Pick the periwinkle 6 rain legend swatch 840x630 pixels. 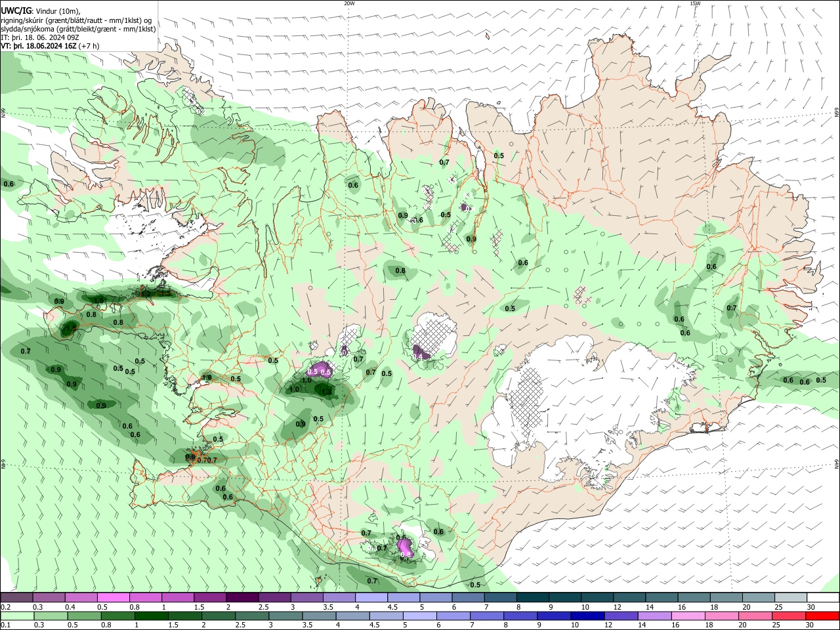(453, 616)
